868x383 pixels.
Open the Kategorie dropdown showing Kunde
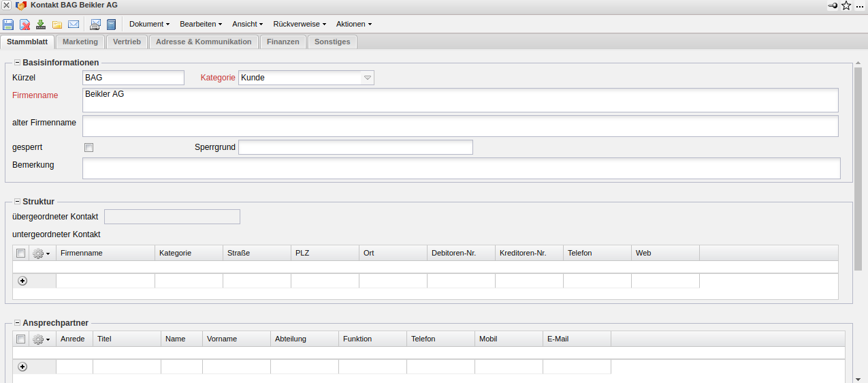point(368,78)
